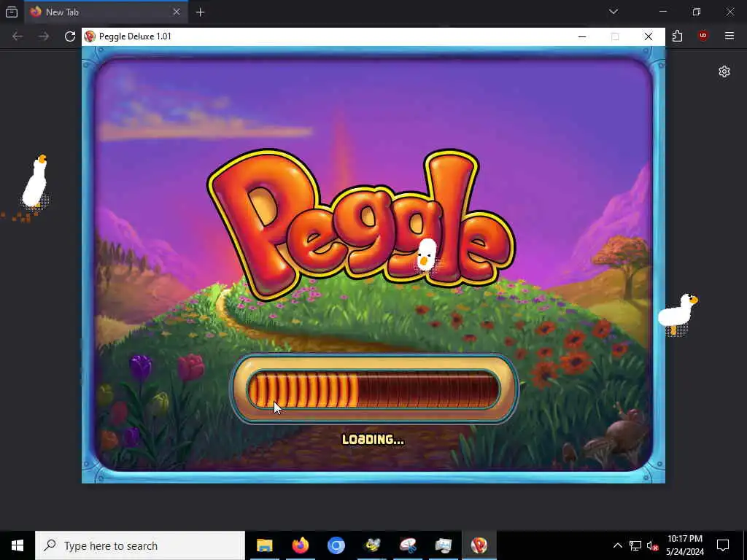747x560 pixels.
Task: Restore down the Firefox window
Action: (696, 12)
